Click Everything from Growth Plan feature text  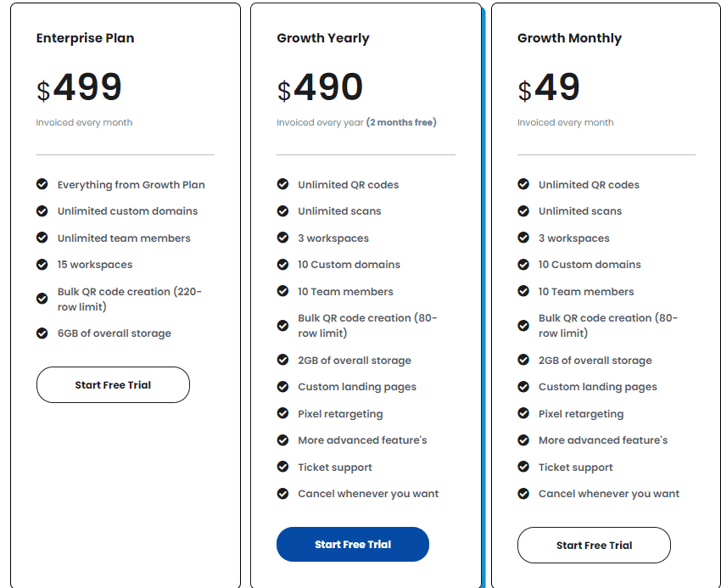[131, 184]
